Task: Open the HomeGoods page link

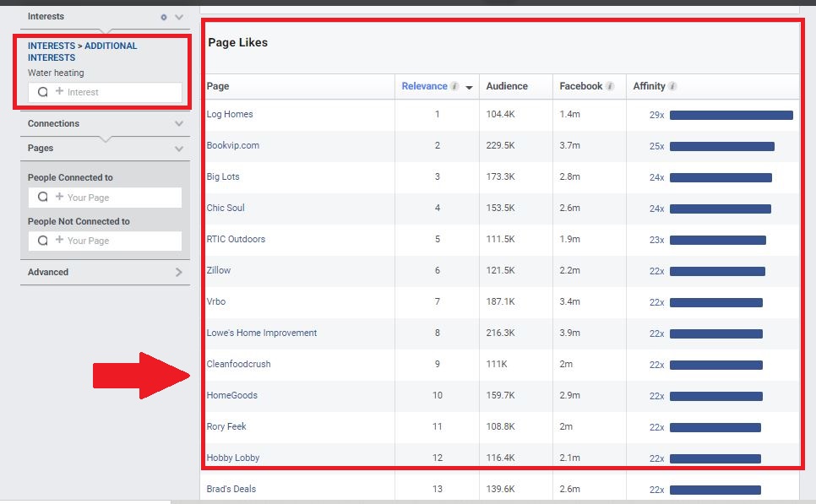Action: pos(231,395)
